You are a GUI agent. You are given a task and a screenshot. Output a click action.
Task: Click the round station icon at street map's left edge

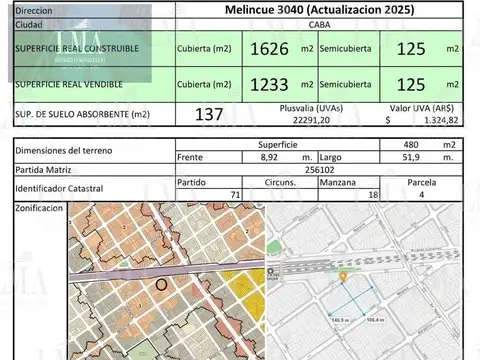point(270,272)
